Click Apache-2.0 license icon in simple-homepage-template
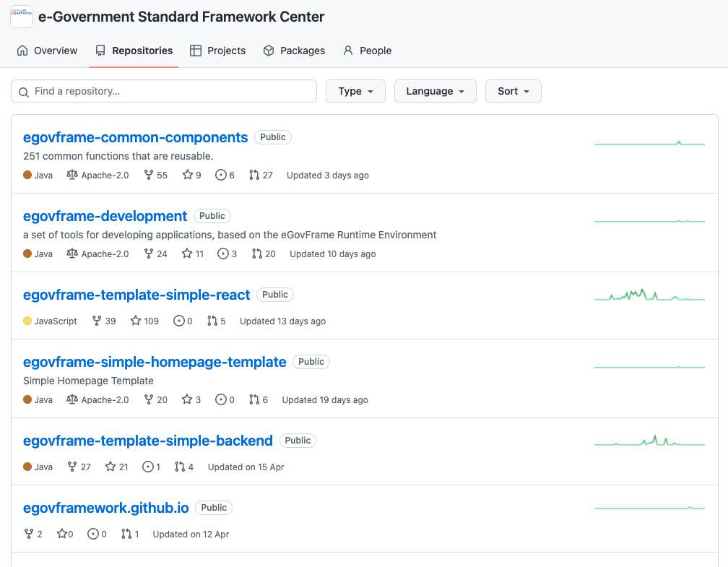The image size is (728, 567). [72, 400]
